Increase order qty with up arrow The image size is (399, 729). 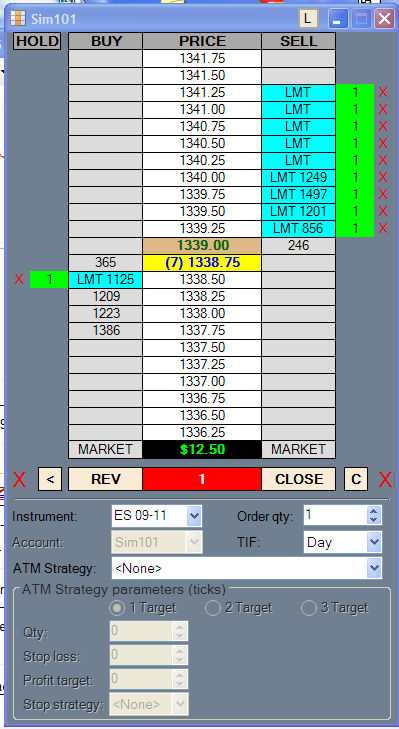[373, 511]
